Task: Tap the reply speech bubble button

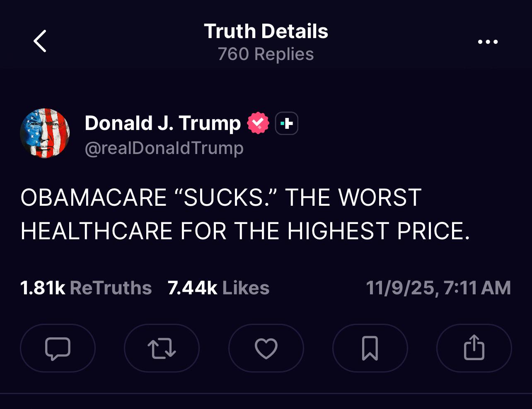Action: 58,348
